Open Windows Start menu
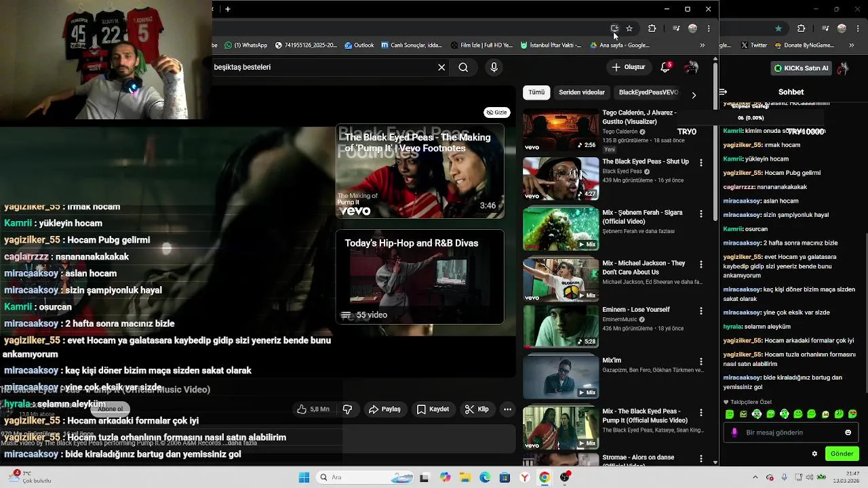 coord(304,477)
